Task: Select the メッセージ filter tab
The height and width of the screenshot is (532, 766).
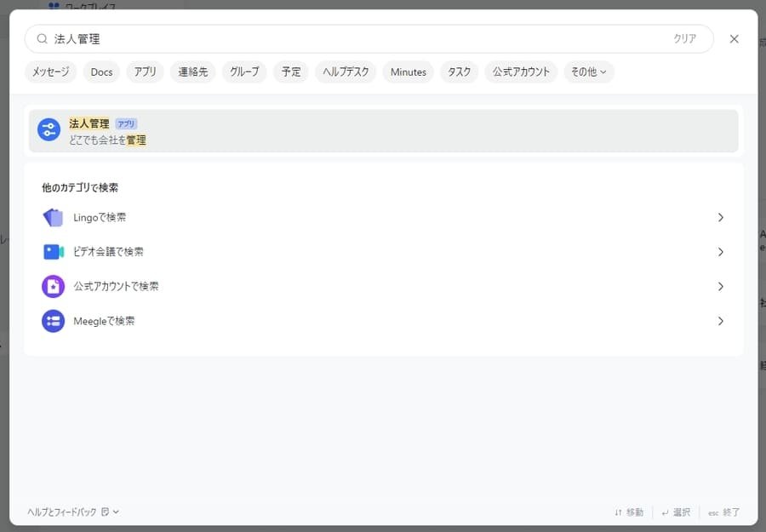Action: 50,72
